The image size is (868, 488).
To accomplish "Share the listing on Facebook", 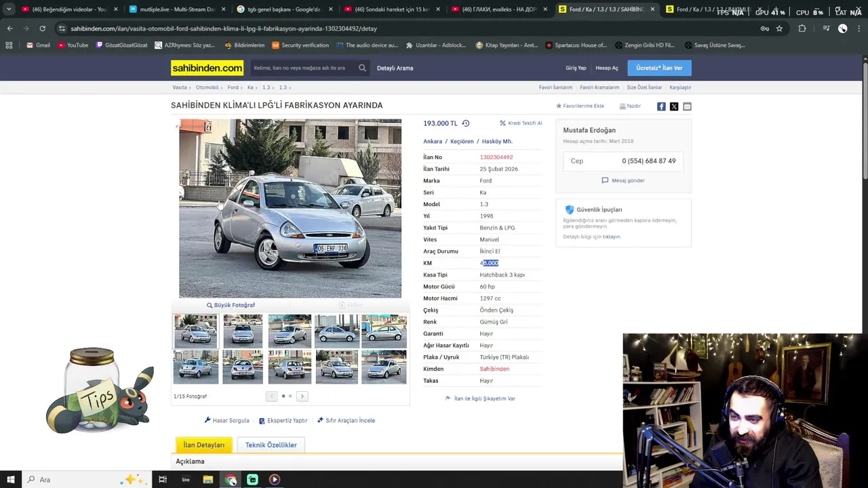I will click(661, 106).
